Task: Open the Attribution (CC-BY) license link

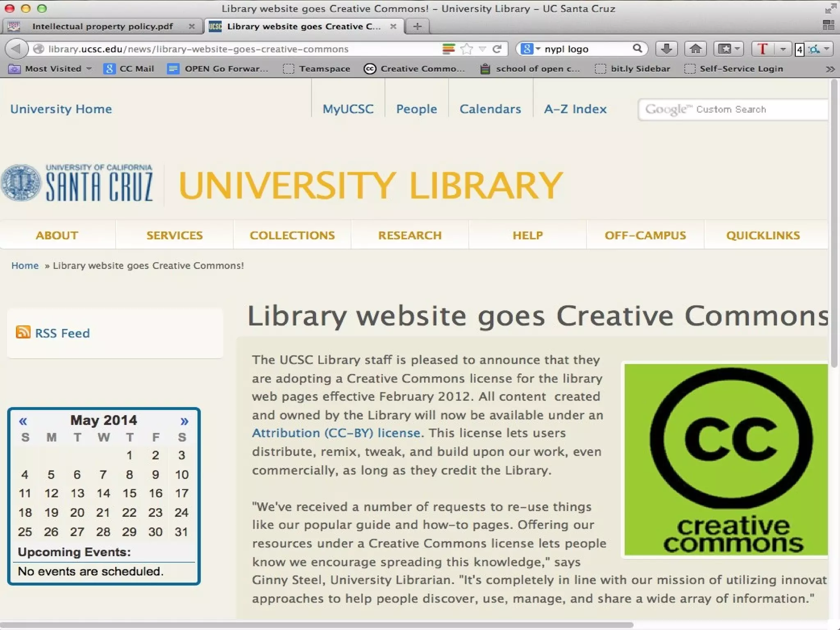Action: tap(336, 433)
